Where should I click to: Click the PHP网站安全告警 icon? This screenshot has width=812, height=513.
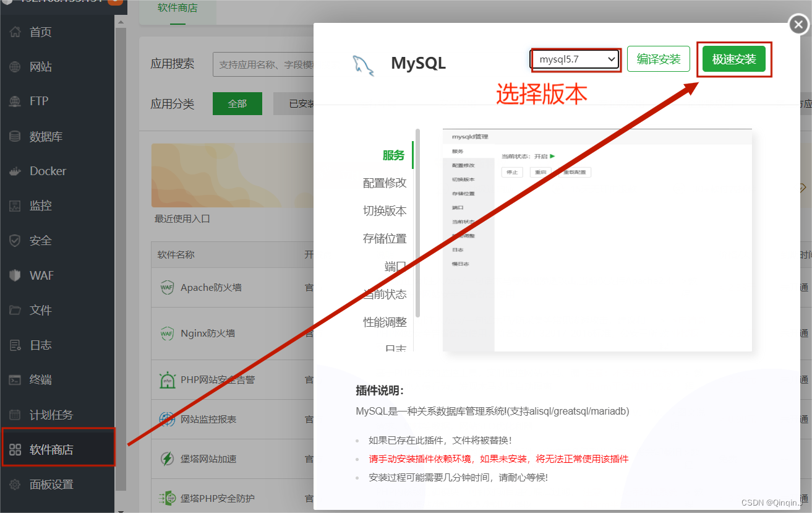167,380
